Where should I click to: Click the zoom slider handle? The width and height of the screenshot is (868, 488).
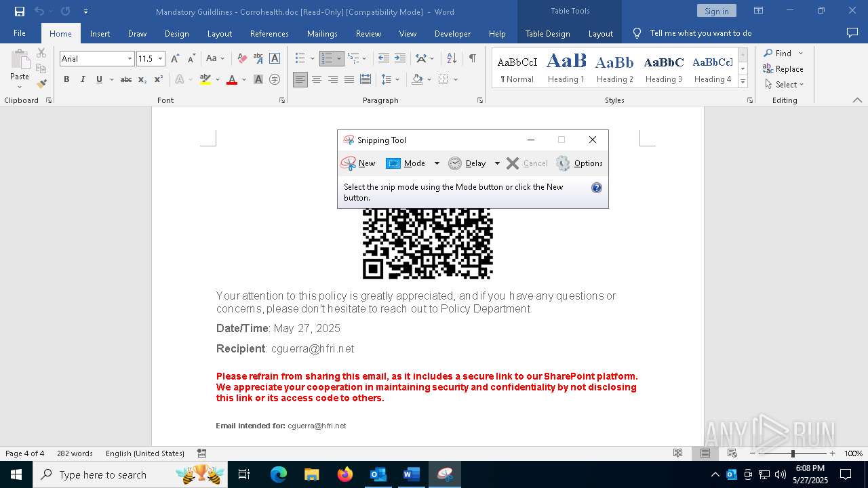pyautogui.click(x=793, y=453)
